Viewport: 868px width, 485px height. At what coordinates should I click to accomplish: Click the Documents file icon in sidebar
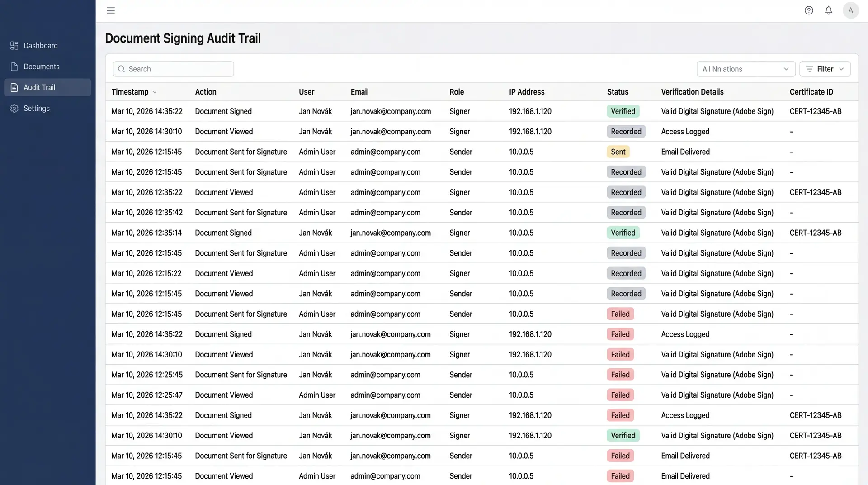[x=14, y=66]
